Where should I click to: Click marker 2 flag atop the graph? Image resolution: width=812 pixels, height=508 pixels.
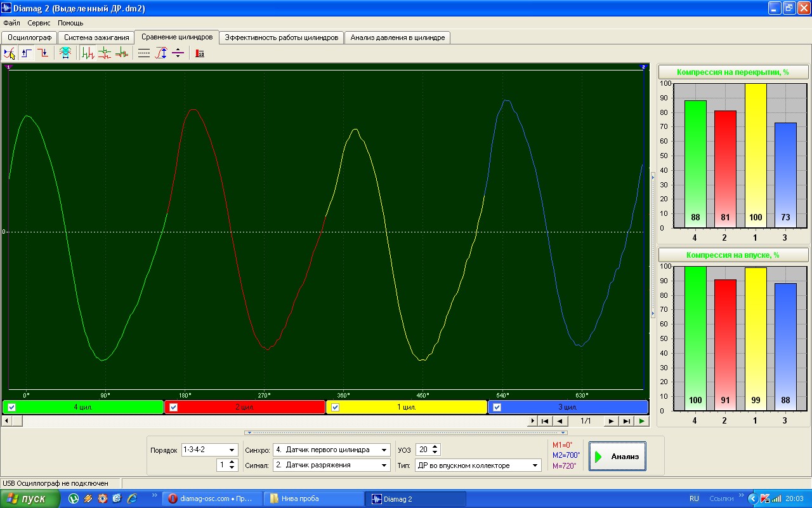pyautogui.click(x=643, y=67)
